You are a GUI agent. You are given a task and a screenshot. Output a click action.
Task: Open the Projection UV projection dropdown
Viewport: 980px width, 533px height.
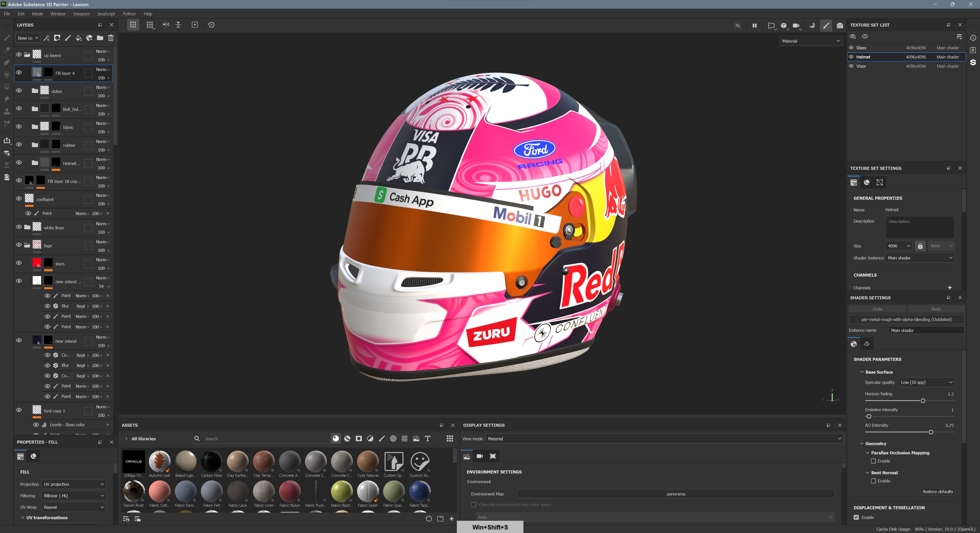coord(74,484)
